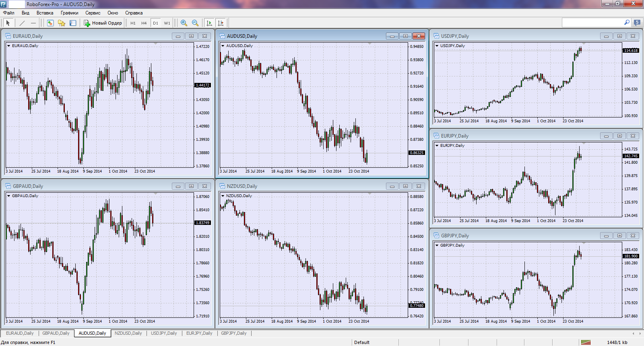Click the Новый Ордер button
644x346 pixels.
coord(103,23)
